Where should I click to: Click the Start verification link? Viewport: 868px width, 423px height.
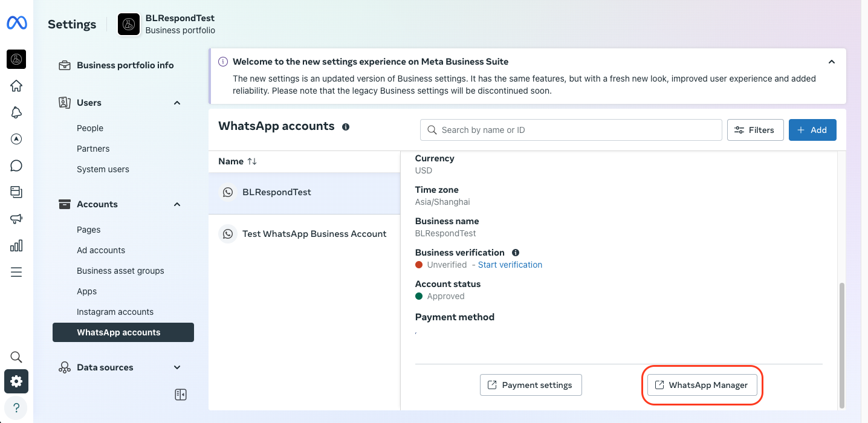510,265
